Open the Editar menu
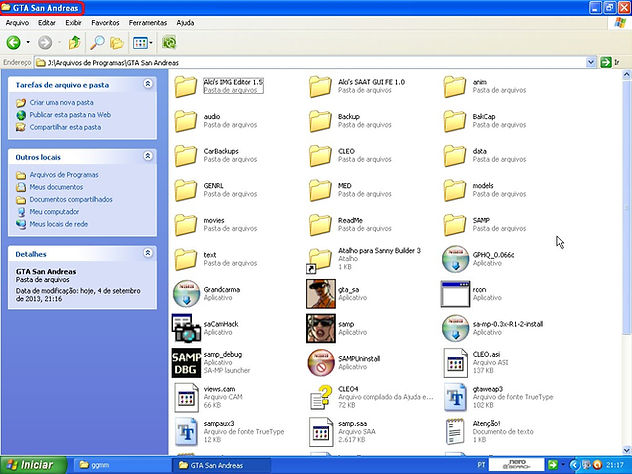This screenshot has width=632, height=474. point(47,23)
